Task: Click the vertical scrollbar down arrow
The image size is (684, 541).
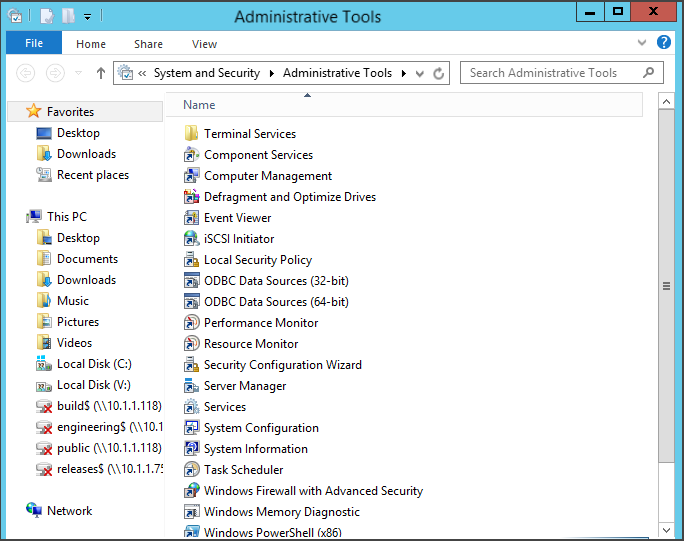Action: pos(666,531)
